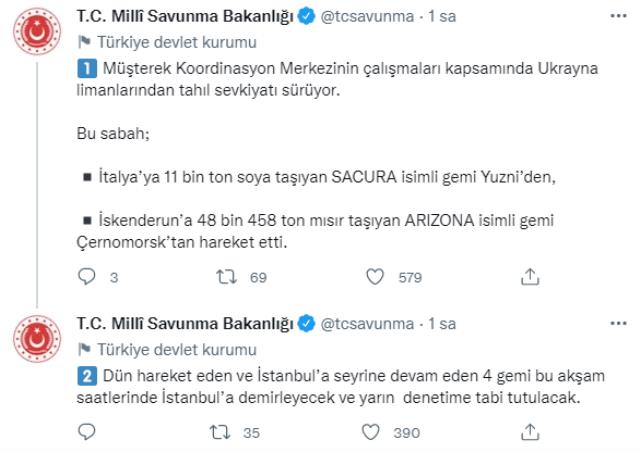This screenshot has width=640, height=452.
Task: Open more options menu on second tweet
Action: [618, 324]
